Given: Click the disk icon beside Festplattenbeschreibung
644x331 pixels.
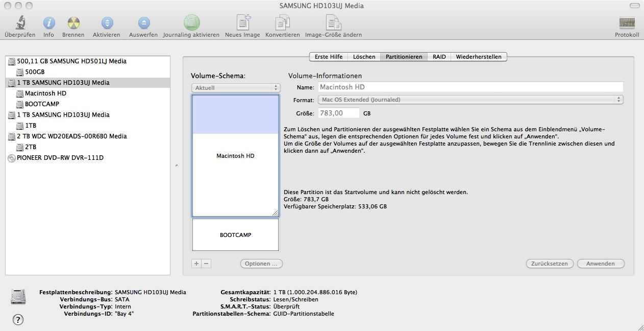Looking at the screenshot, I should pos(18,297).
